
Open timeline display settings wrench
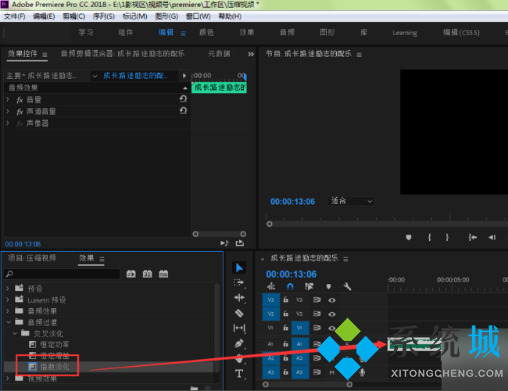pyautogui.click(x=347, y=286)
